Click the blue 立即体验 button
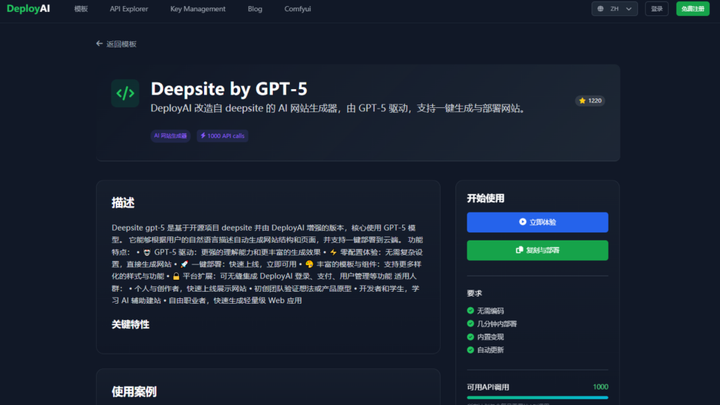The image size is (720, 405). [537, 222]
